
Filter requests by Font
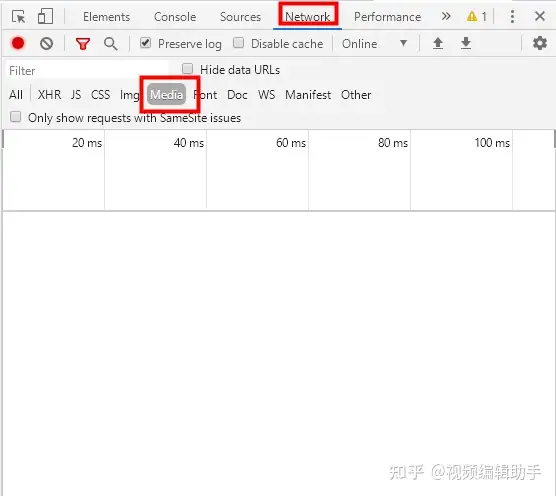tap(205, 95)
